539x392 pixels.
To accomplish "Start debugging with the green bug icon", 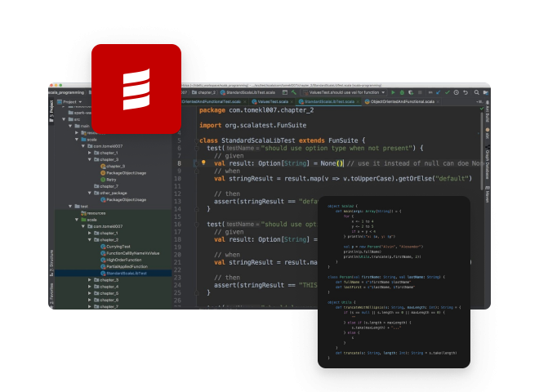I will pos(402,92).
